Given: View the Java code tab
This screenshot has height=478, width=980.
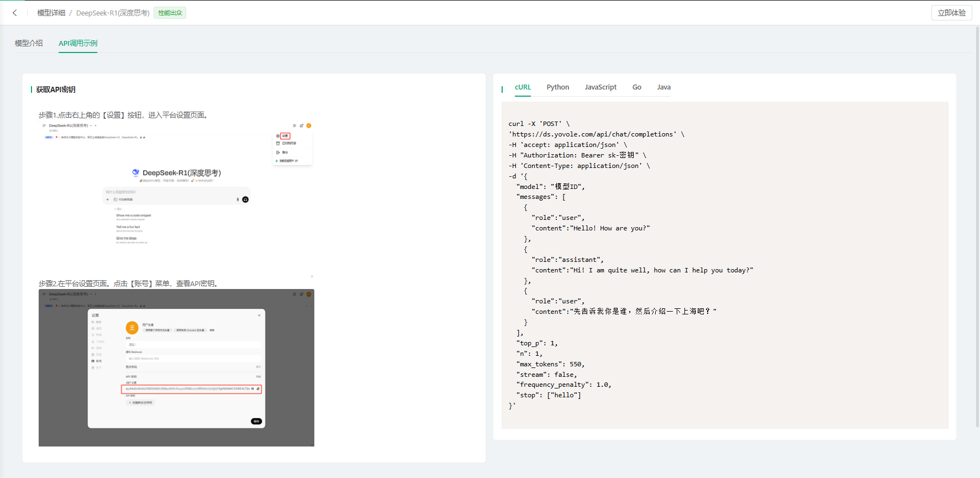Looking at the screenshot, I should tap(664, 87).
